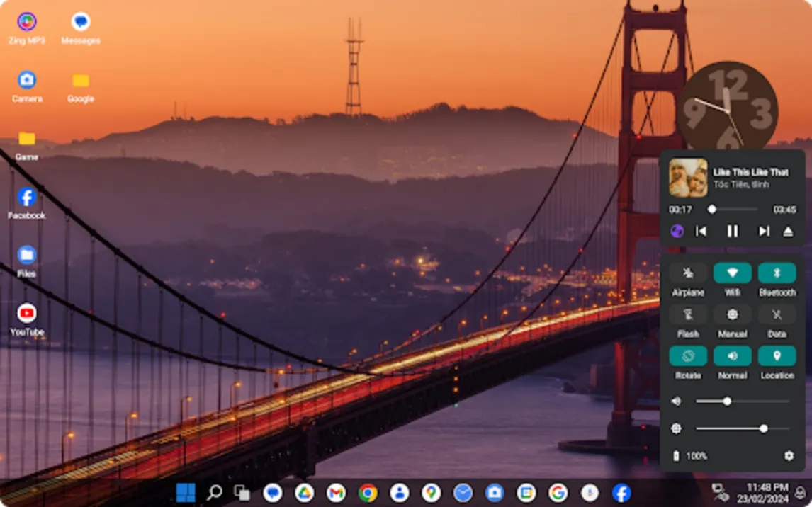The width and height of the screenshot is (812, 507).
Task: Enable Airplane mode
Action: coord(688,273)
